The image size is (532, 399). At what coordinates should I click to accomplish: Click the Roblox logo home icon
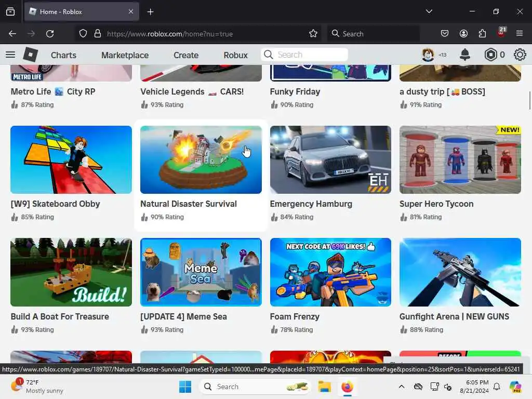point(30,55)
